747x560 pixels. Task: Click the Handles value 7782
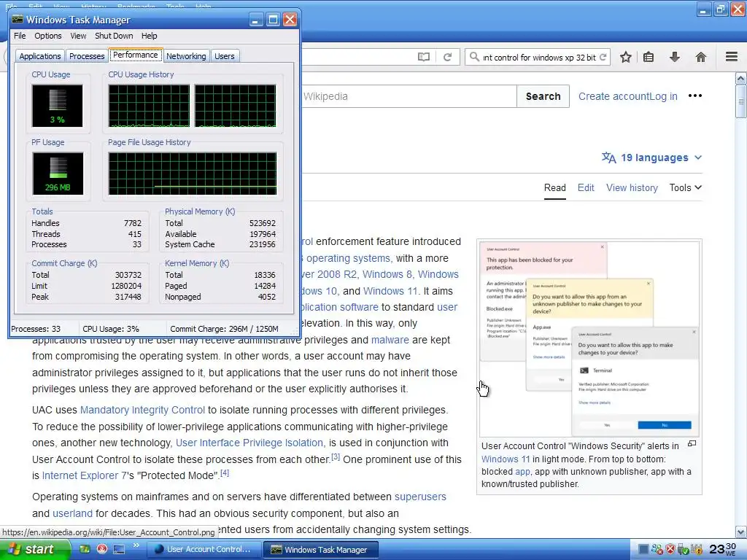[x=133, y=223]
